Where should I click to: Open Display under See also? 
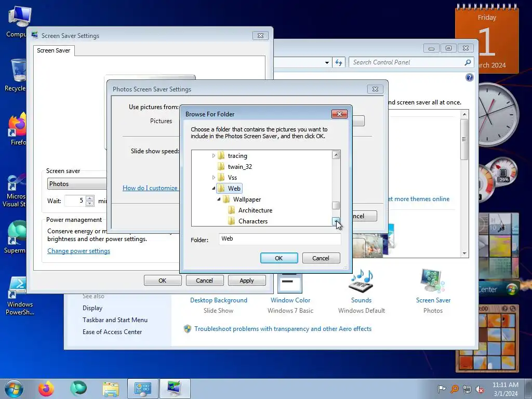click(x=92, y=308)
